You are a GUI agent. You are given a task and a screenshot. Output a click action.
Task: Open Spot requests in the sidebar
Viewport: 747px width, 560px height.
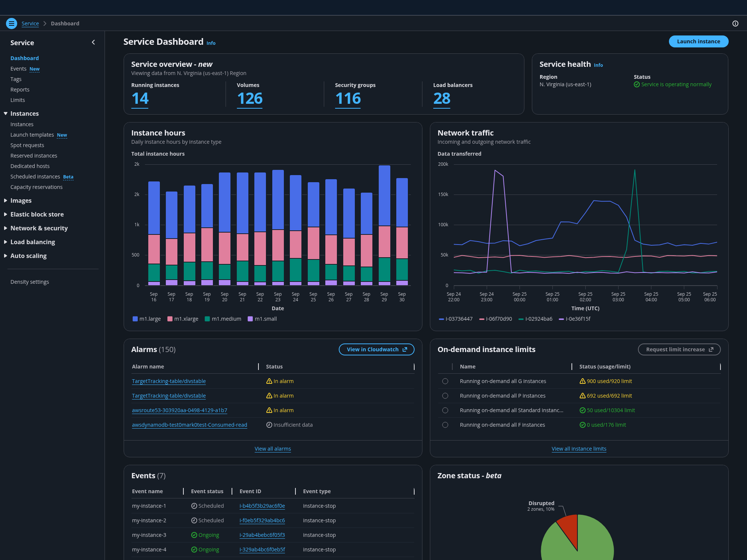click(27, 145)
